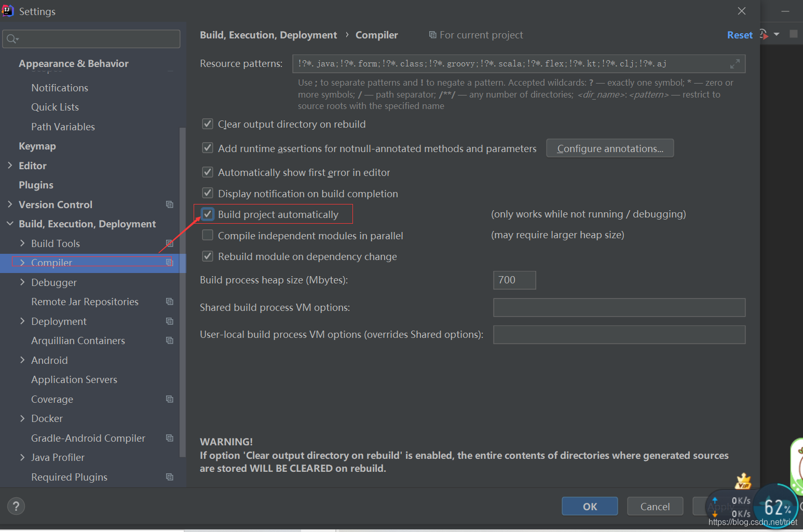Click the project-level icon beside Gradle-Android Compiler
The image size is (803, 532).
(x=170, y=438)
